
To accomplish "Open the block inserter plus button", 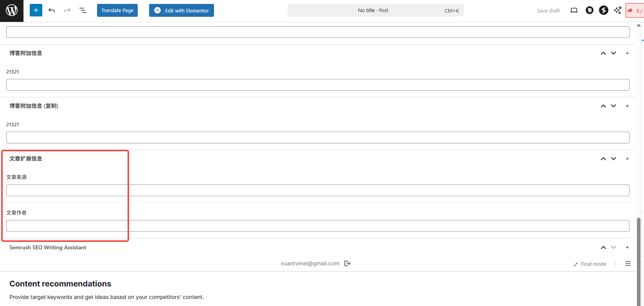I will click(36, 11).
